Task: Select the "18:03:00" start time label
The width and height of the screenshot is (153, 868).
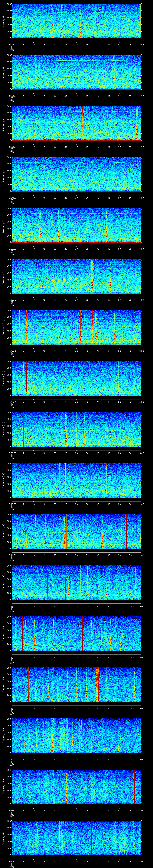Action: [x=12, y=147]
